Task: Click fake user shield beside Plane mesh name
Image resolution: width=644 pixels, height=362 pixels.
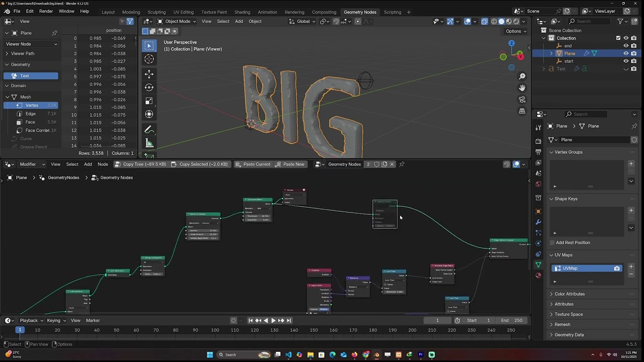Action: [x=634, y=140]
